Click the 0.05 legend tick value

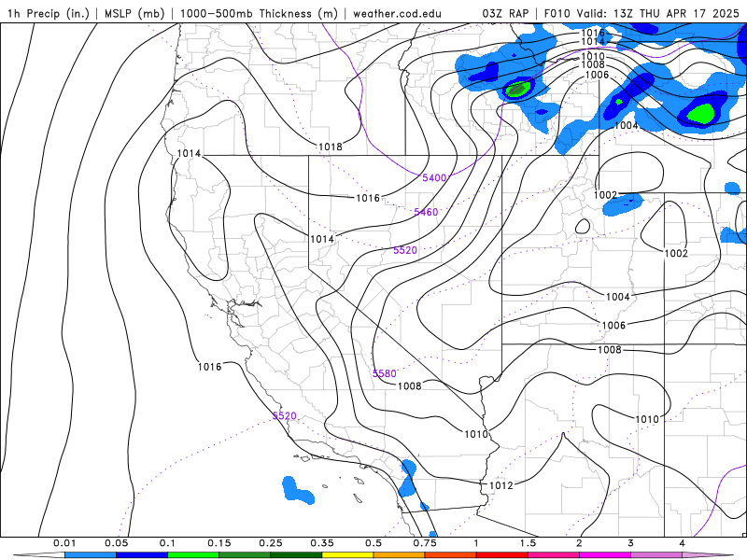116,543
